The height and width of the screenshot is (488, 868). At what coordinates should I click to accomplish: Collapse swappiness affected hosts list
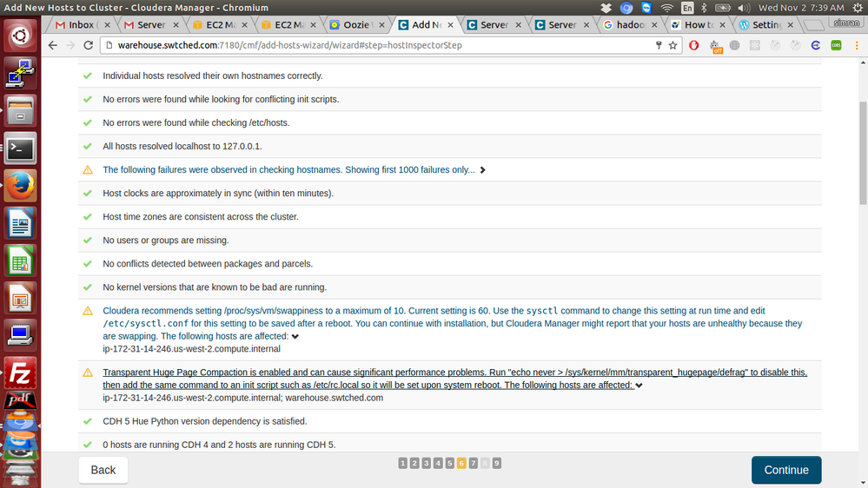(295, 336)
